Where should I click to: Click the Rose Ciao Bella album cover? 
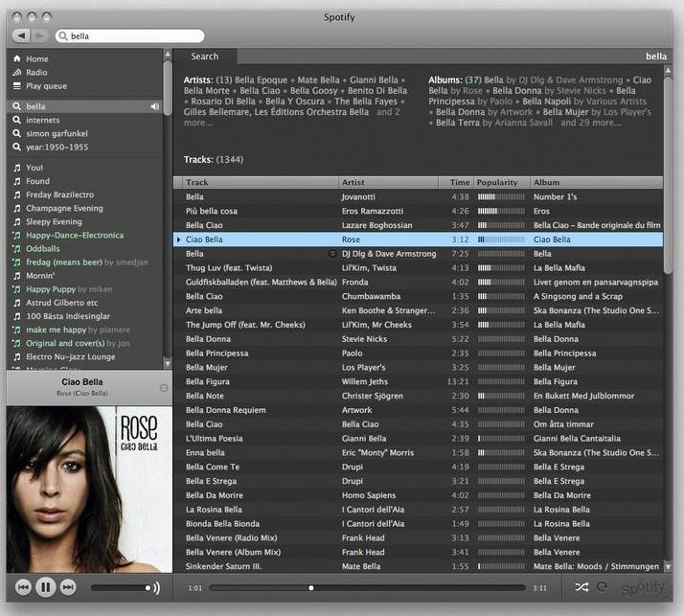tap(89, 489)
